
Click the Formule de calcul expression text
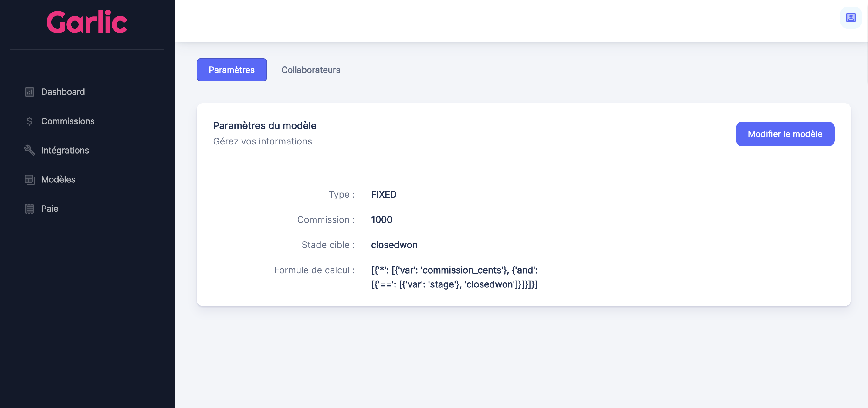tap(454, 277)
